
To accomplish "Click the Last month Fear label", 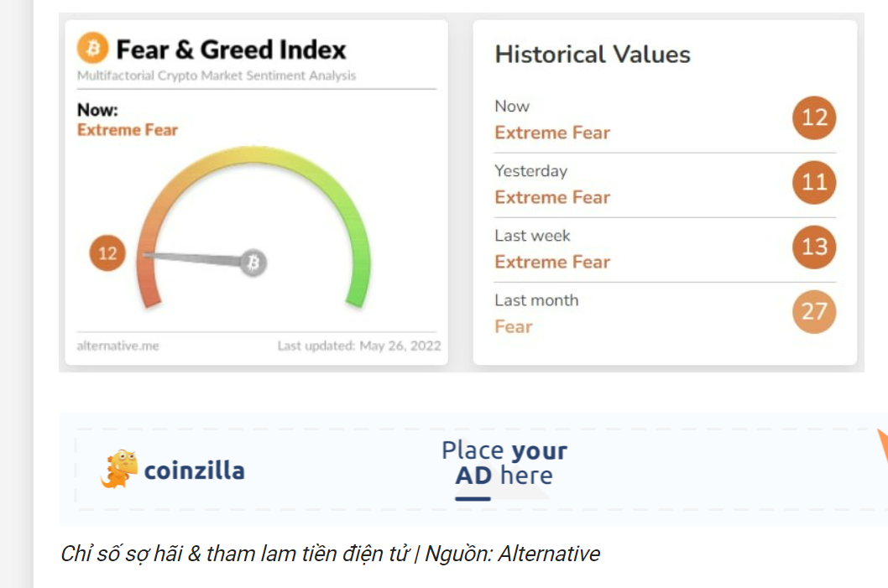I will (x=514, y=326).
